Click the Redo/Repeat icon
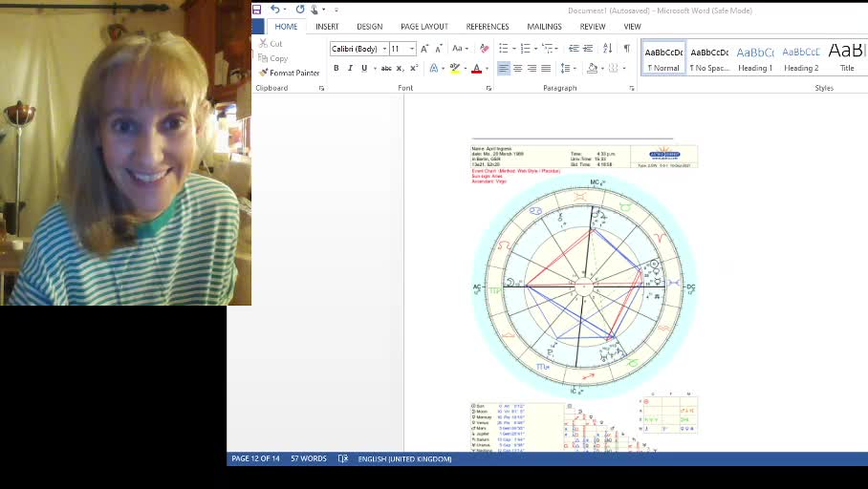The image size is (868, 489). 300,9
